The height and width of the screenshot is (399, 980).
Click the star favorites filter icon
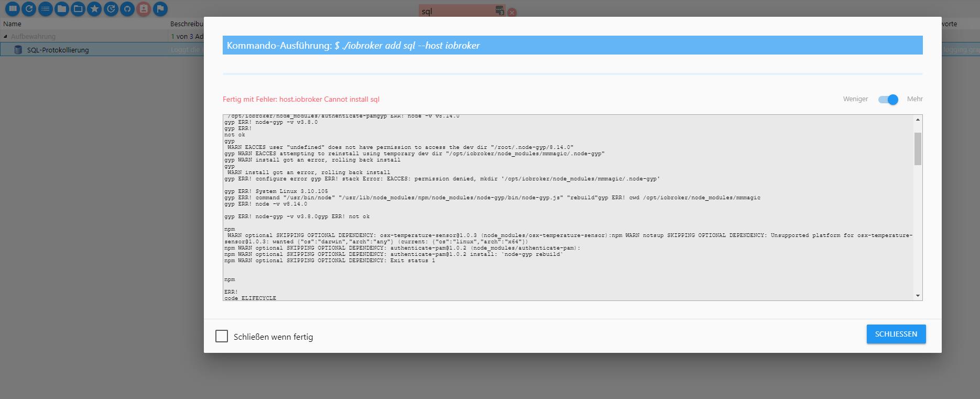click(94, 9)
